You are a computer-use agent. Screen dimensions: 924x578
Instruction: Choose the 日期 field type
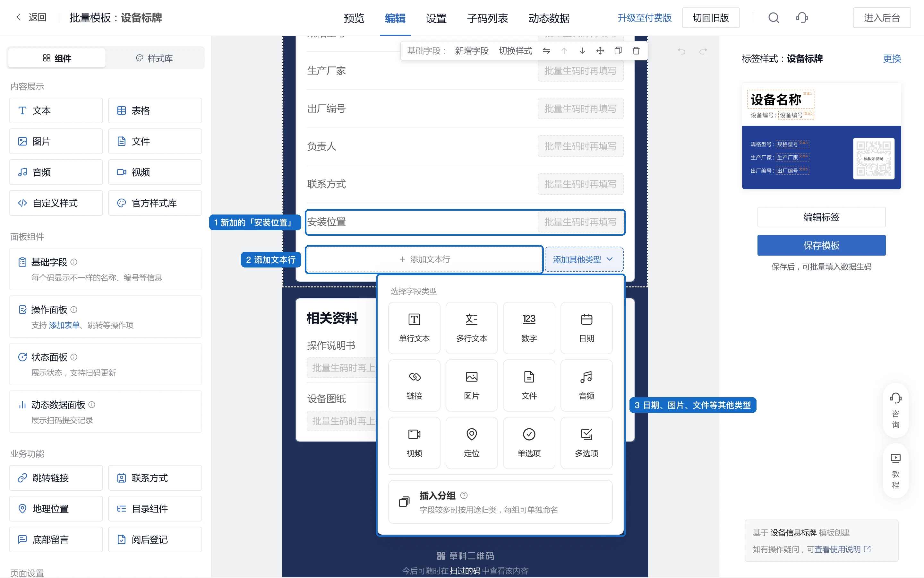pos(586,328)
